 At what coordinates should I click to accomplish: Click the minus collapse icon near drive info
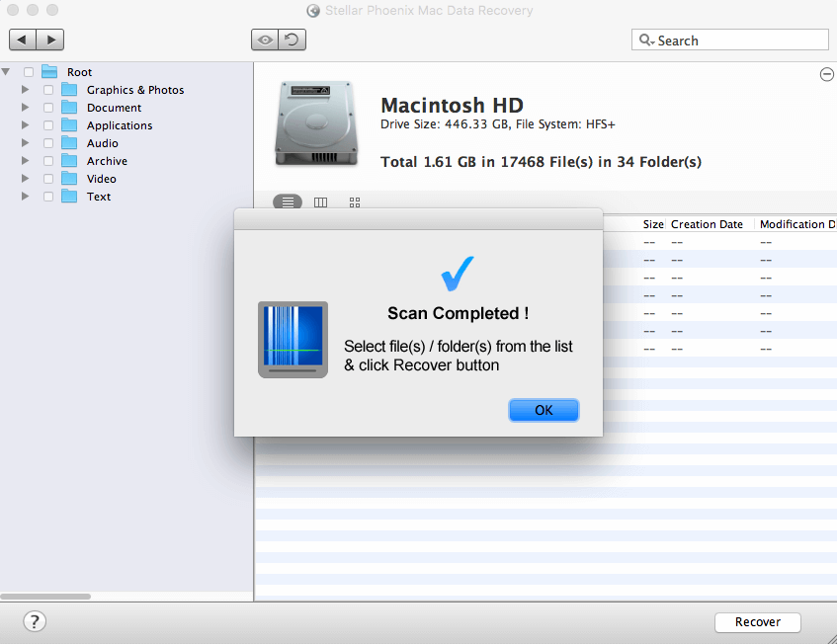(x=826, y=74)
